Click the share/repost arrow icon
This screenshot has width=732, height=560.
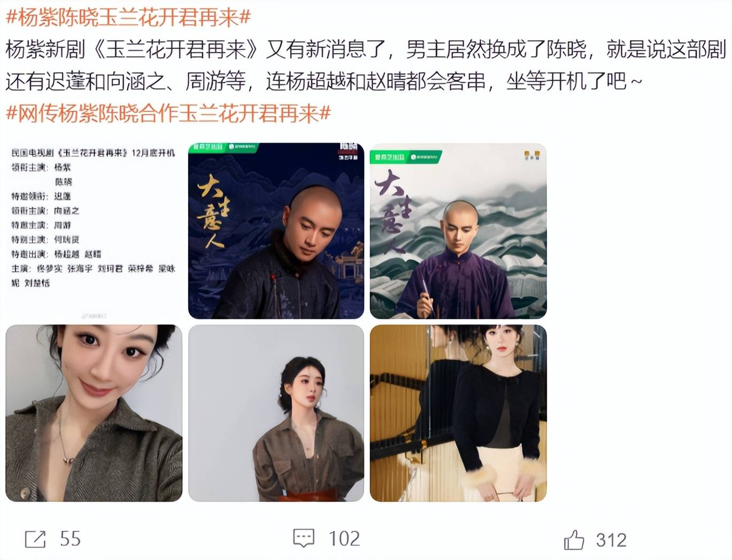[x=36, y=539]
